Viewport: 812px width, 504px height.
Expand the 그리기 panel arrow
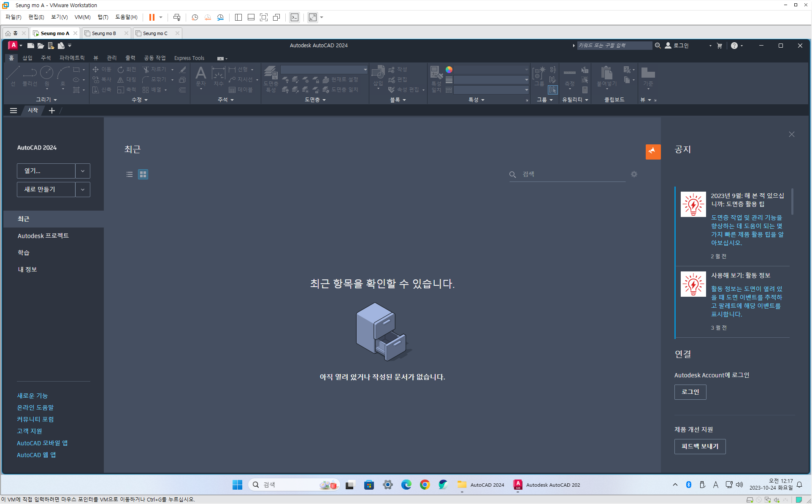point(55,100)
